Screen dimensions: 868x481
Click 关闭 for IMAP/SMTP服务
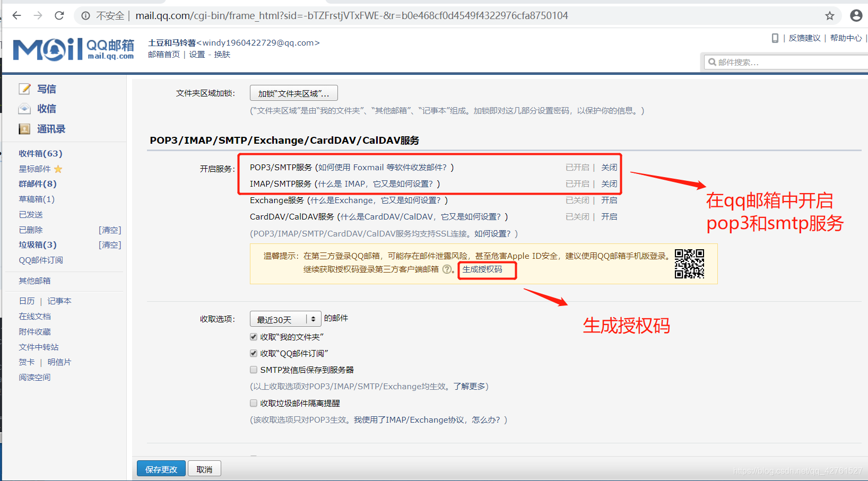tap(609, 184)
